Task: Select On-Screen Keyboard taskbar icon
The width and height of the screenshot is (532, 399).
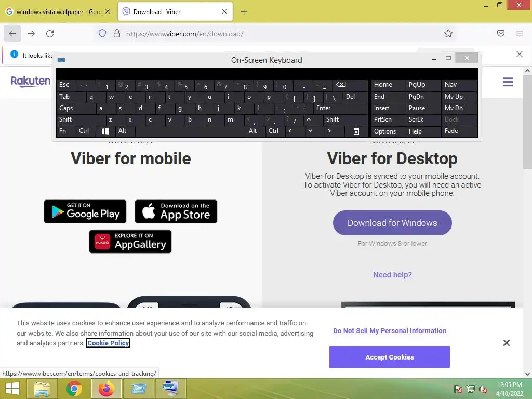Action: click(x=170, y=389)
